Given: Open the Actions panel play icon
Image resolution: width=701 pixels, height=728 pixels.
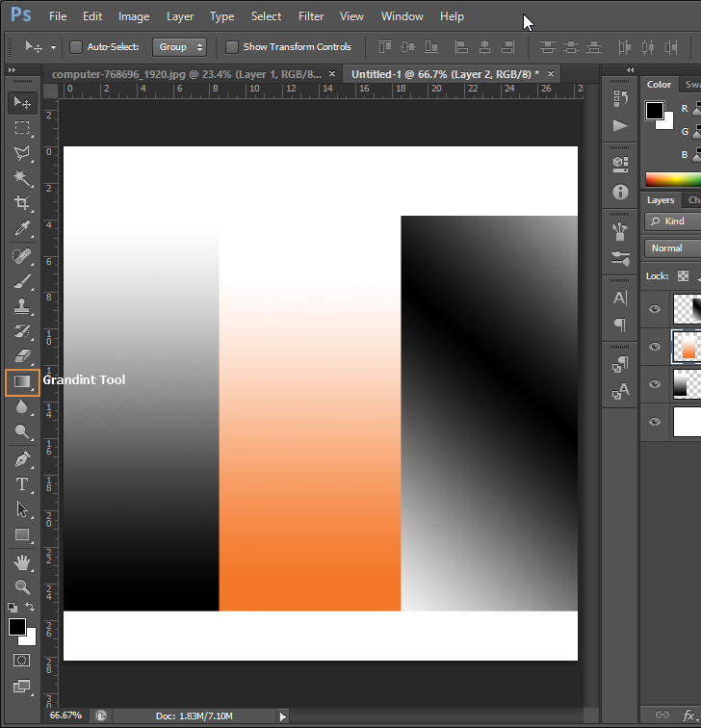Looking at the screenshot, I should 620,126.
